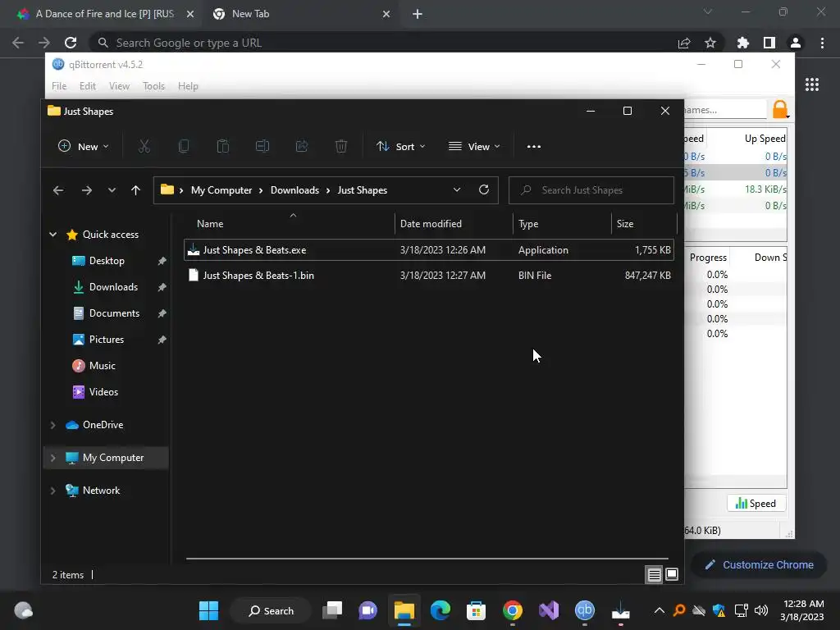Open Google apps grid icon

(x=811, y=84)
